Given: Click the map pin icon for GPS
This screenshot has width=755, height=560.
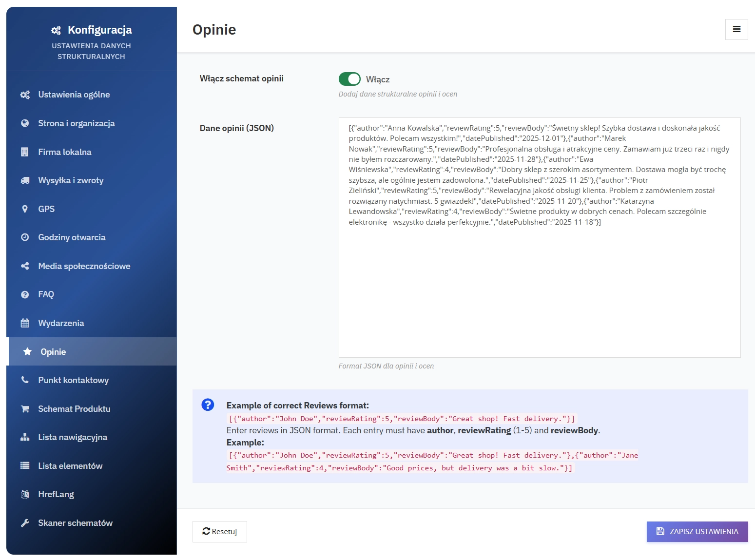Looking at the screenshot, I should coord(25,209).
